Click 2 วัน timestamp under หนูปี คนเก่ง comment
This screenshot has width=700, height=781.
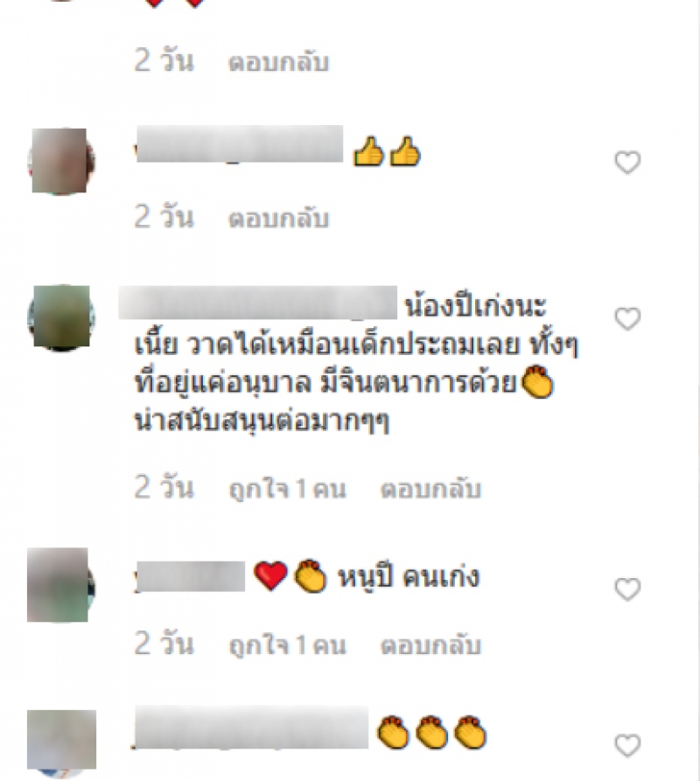164,644
